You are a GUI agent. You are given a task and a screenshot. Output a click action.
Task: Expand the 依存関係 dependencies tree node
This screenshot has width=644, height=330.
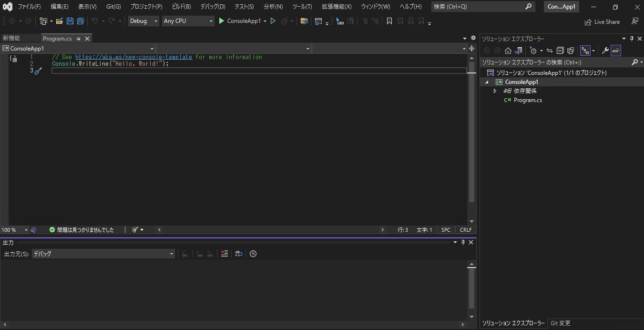point(495,91)
